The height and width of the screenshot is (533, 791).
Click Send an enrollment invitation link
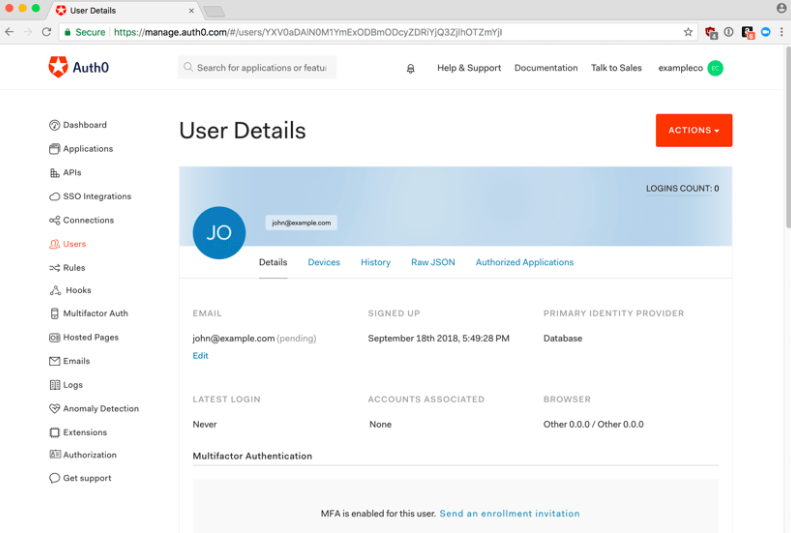(510, 513)
